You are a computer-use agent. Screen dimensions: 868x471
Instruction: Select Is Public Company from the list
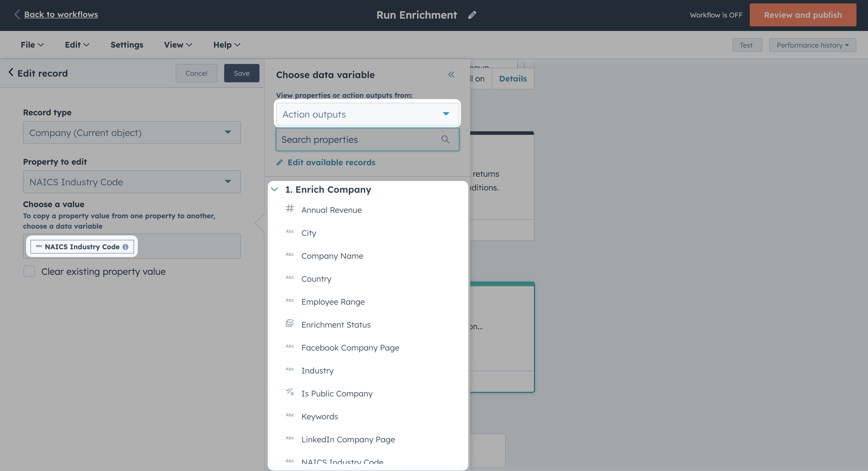(x=337, y=394)
